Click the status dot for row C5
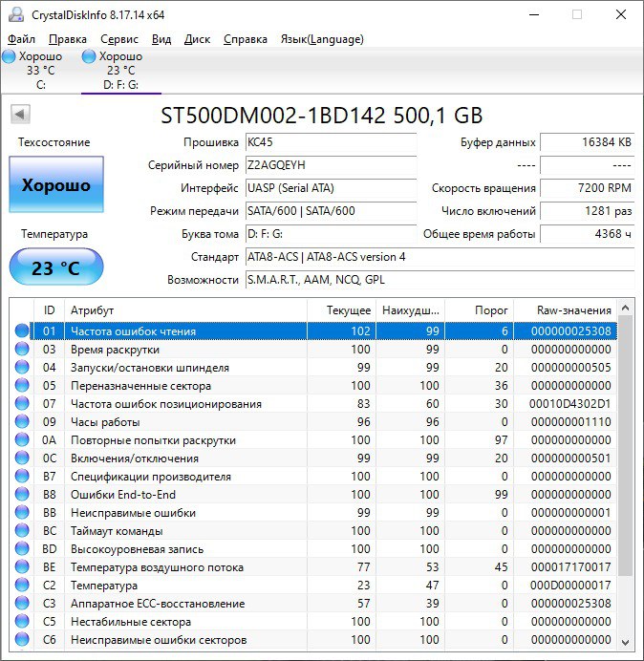 point(22,622)
